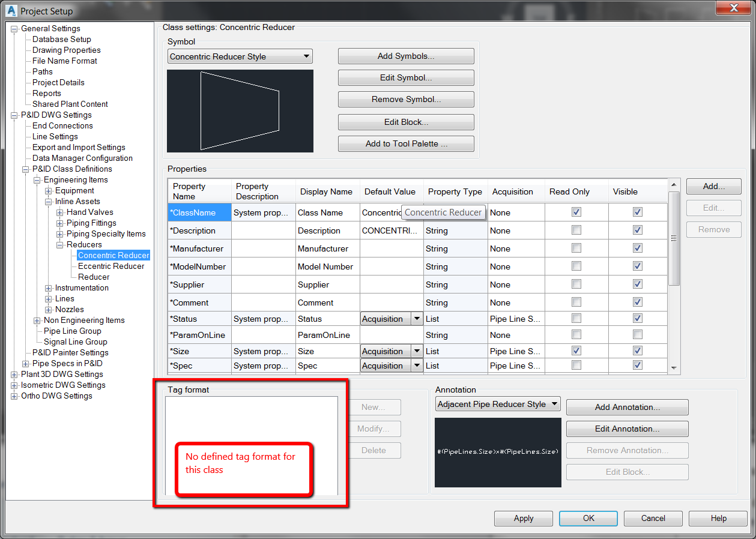This screenshot has width=756, height=539.
Task: Toggle the Read Only checkbox for ClassName
Action: click(576, 212)
